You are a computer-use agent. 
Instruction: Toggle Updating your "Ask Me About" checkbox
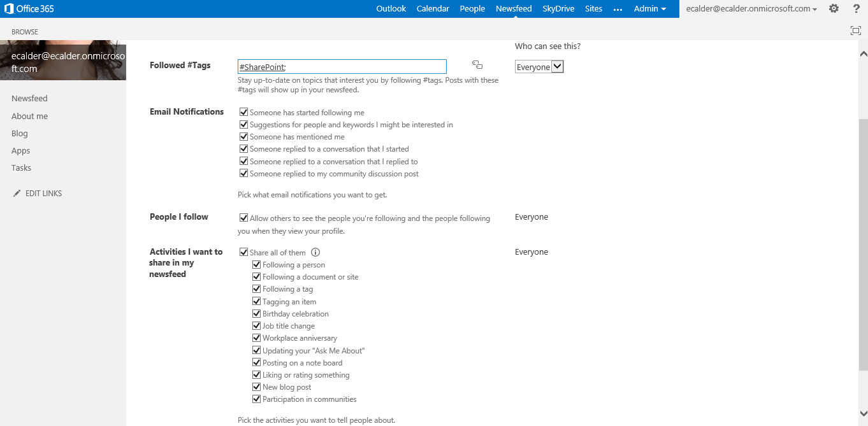coord(257,350)
